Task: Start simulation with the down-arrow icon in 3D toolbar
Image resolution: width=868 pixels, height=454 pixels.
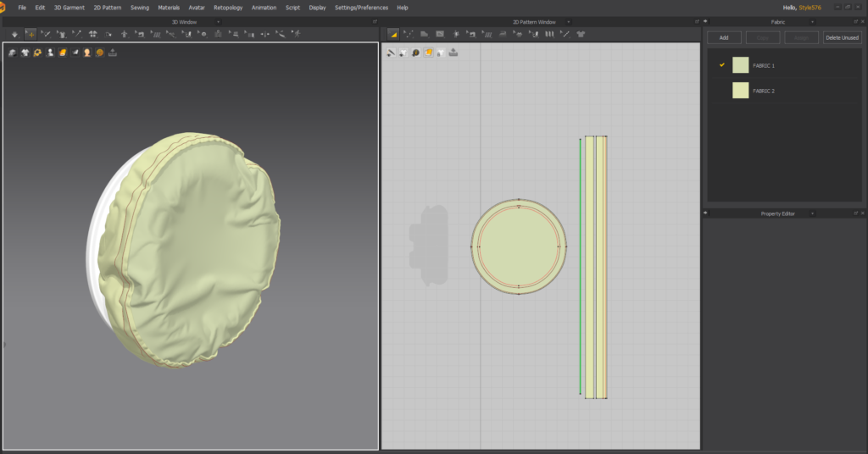Action: pyautogui.click(x=15, y=34)
